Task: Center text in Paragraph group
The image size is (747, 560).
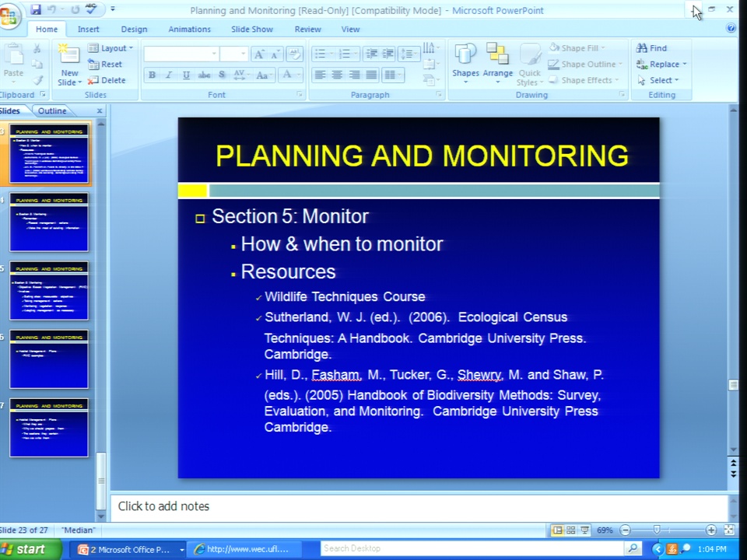Action: point(337,75)
